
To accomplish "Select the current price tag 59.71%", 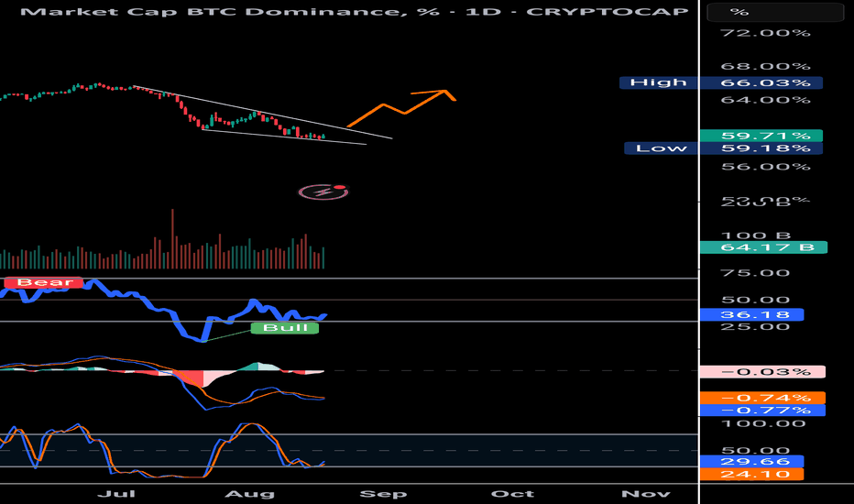I will (x=761, y=136).
